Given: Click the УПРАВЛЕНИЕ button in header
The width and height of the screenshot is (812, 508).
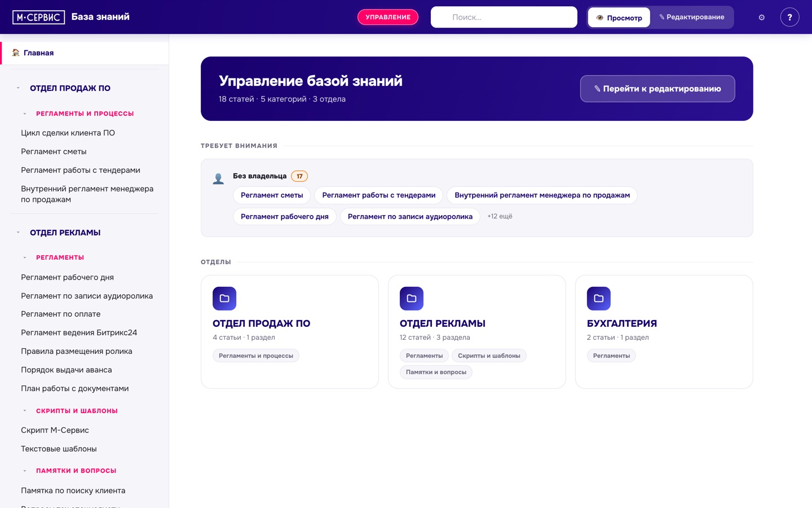Looking at the screenshot, I should point(388,17).
